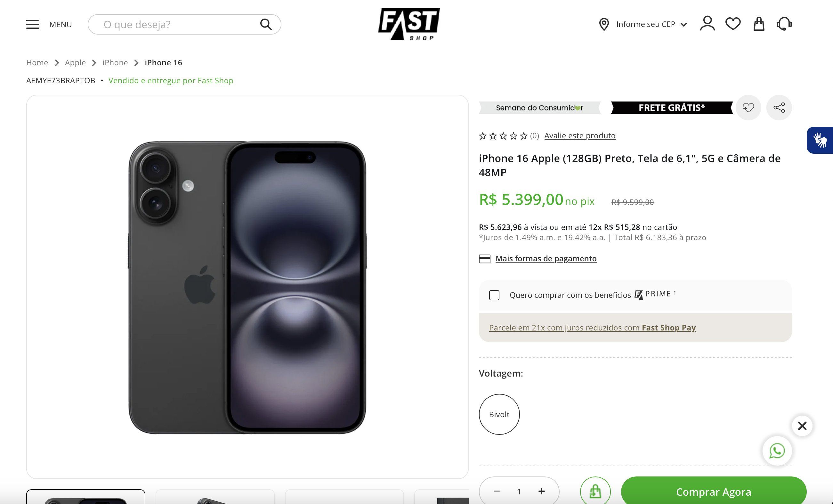Screen dimensions: 833x504
Task: Share this product via share icon
Action: pyautogui.click(x=779, y=108)
